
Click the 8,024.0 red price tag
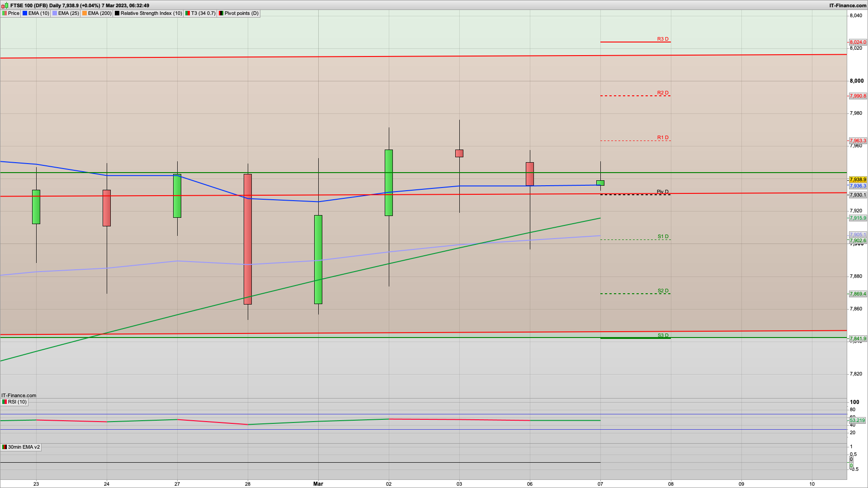(858, 42)
